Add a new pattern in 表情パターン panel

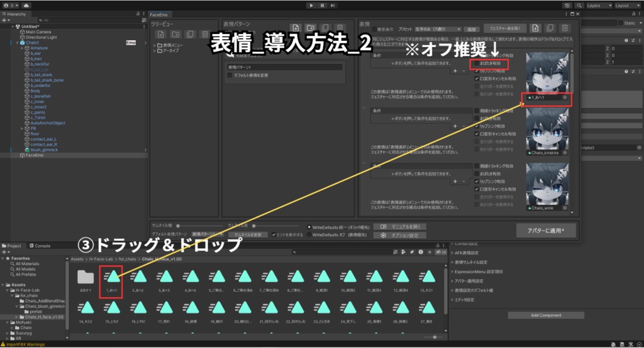[296, 28]
